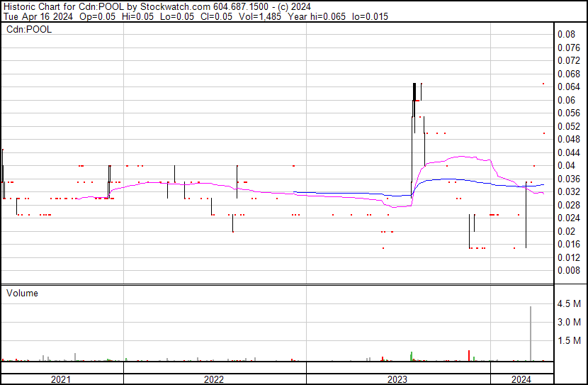This screenshot has width=588, height=385.
Task: Click the 0.044 price axis label
Action: (x=568, y=152)
